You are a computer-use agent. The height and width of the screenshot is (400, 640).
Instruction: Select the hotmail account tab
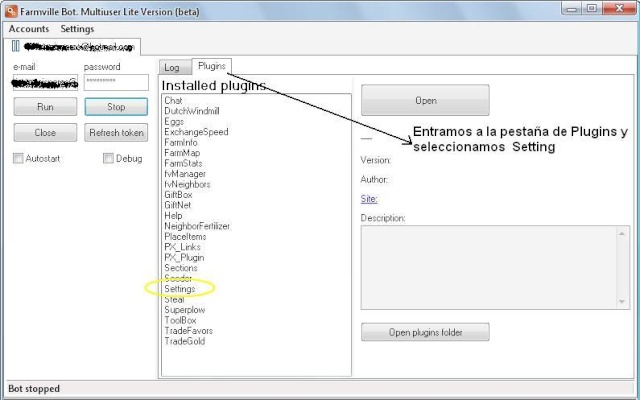coord(73,47)
